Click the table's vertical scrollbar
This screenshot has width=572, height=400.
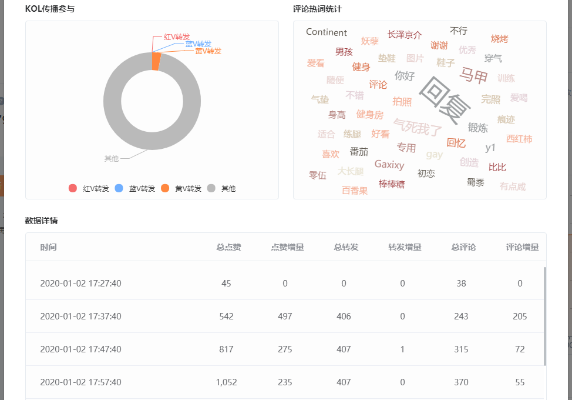pos(545,316)
